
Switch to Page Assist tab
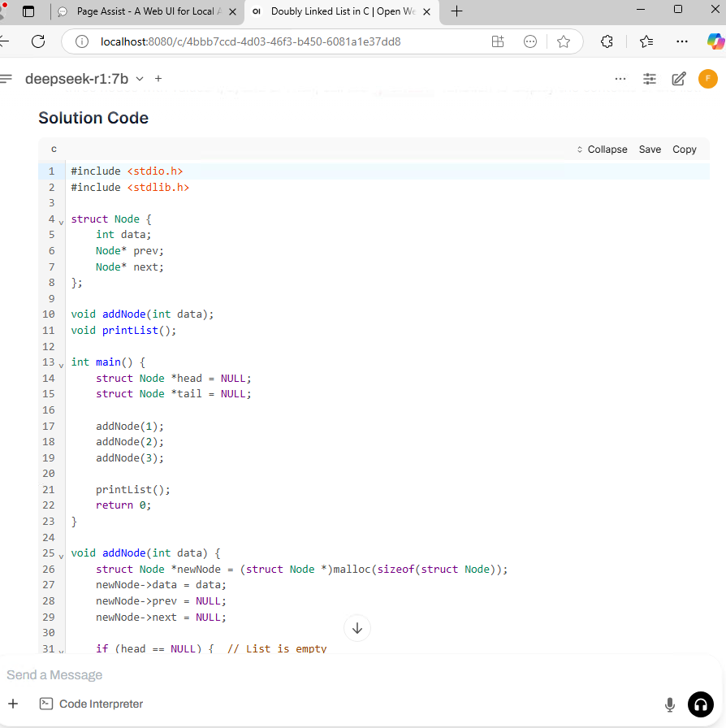[148, 11]
